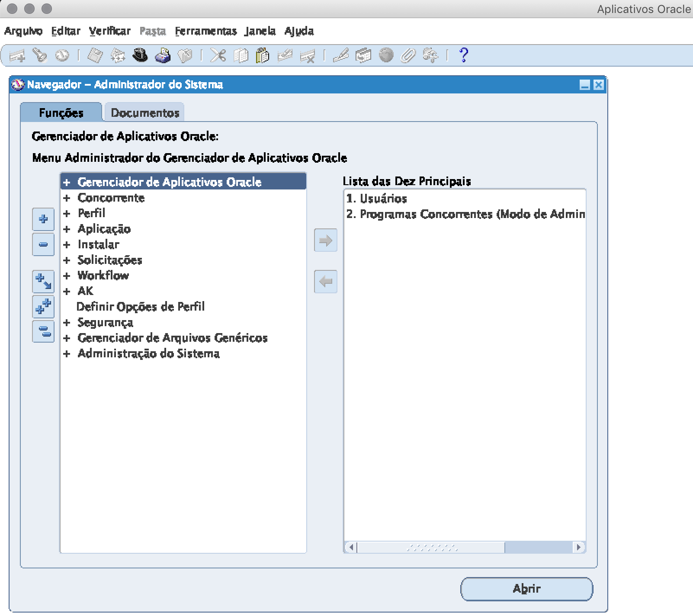This screenshot has width=693, height=616.
Task: Expand the Segurança tree node
Action: [67, 323]
